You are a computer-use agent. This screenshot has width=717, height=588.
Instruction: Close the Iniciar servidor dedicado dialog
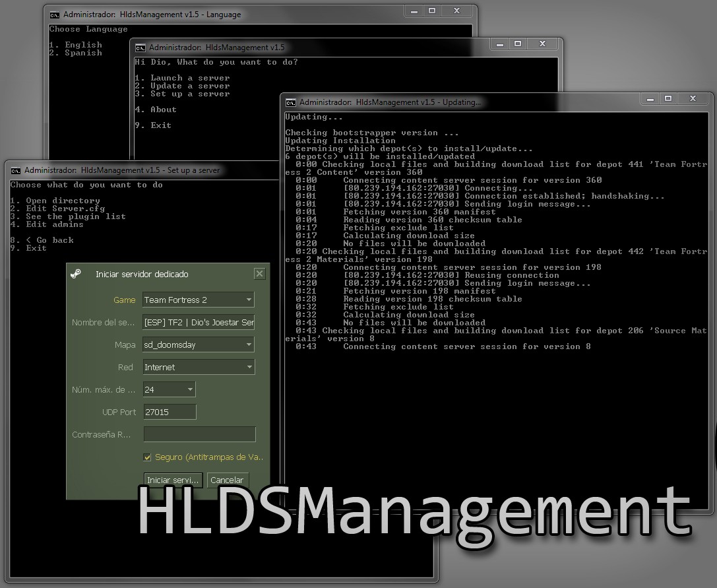click(259, 274)
